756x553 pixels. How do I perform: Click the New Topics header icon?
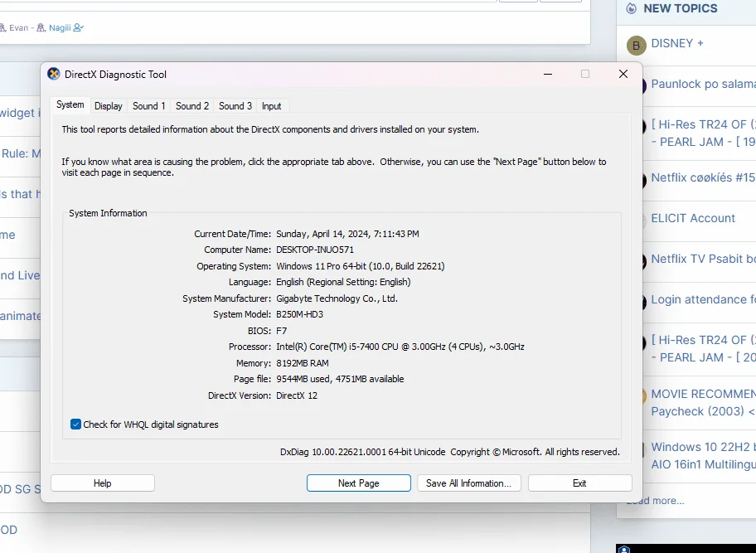[x=631, y=8]
